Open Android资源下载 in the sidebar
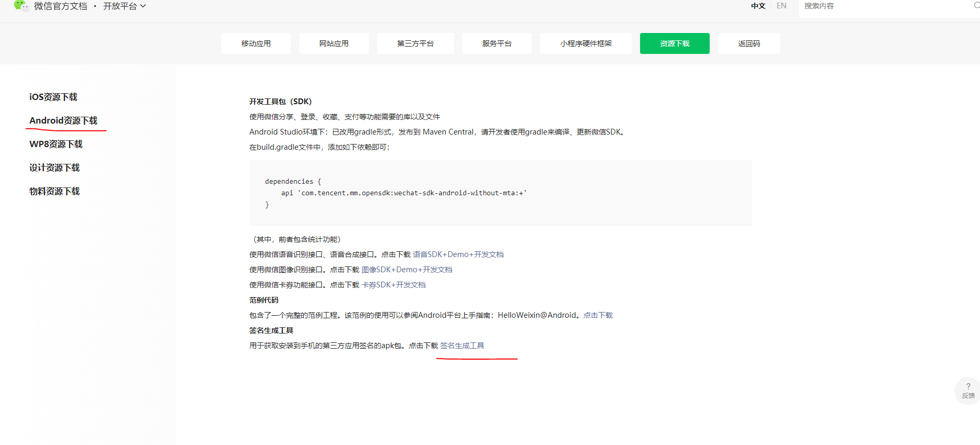 63,120
